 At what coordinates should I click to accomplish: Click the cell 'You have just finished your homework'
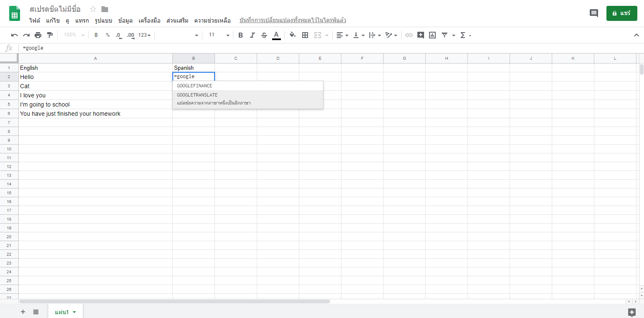96,114
